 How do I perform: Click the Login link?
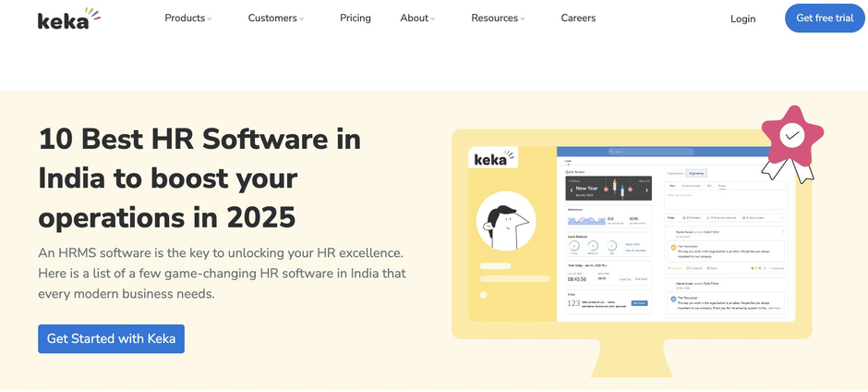(743, 18)
